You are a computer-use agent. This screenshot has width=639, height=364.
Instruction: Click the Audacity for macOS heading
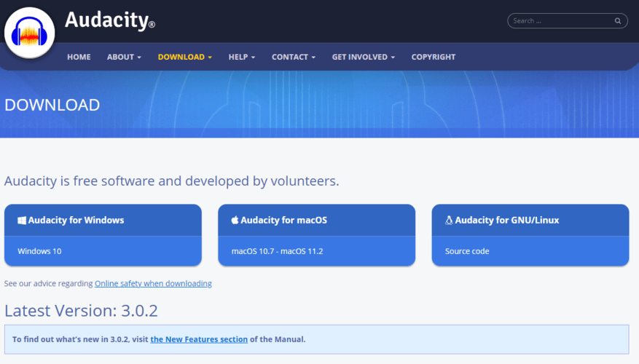[283, 221]
